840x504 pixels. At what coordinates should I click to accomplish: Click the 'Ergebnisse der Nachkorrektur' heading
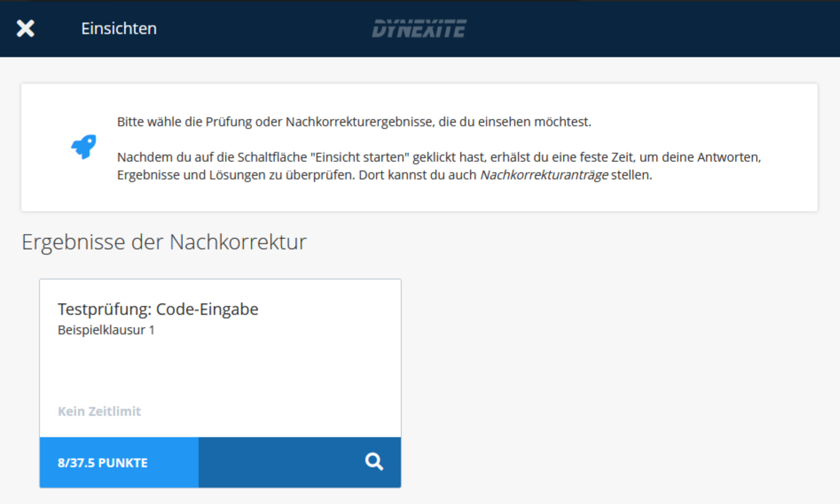coord(164,242)
